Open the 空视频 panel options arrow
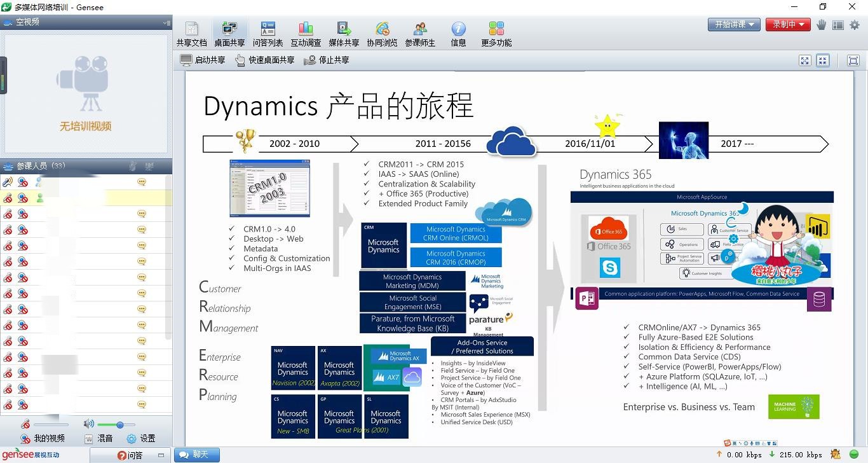The width and height of the screenshot is (868, 463). point(166,22)
